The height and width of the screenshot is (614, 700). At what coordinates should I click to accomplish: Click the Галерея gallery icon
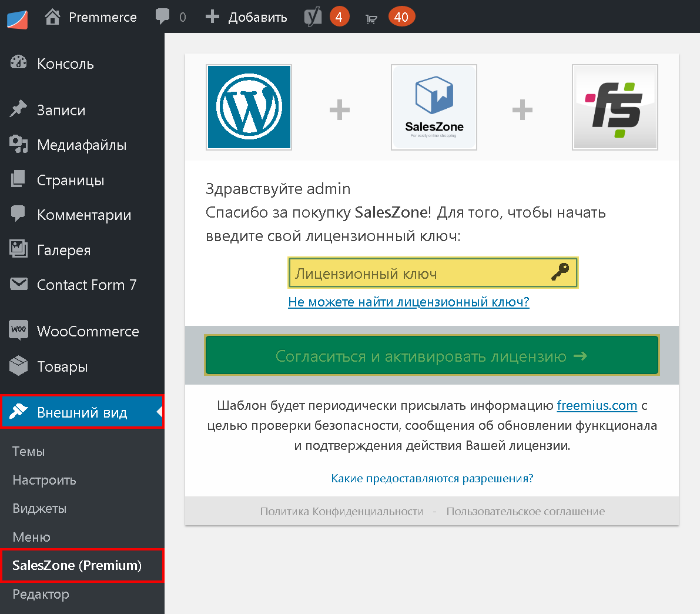tap(18, 249)
